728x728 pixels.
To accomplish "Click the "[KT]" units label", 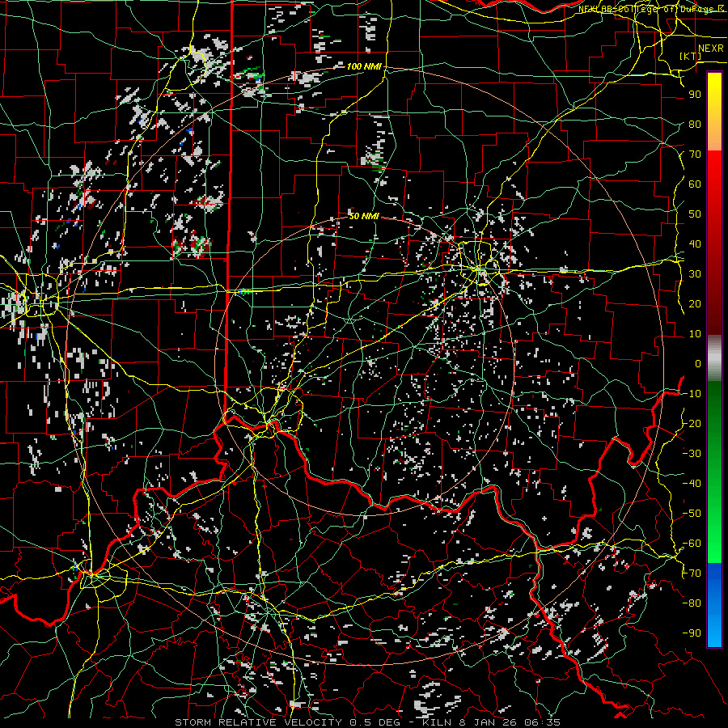I will pos(690,56).
